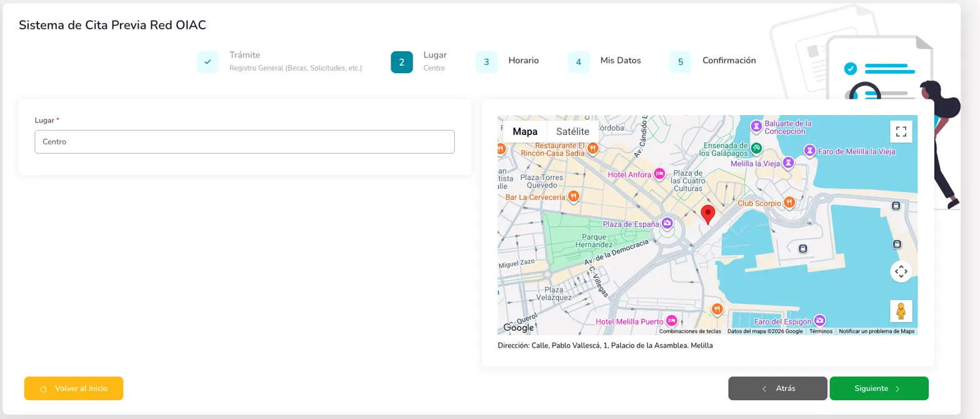Select the Mapa view tab
Image resolution: width=980 pixels, height=419 pixels.
click(x=525, y=131)
